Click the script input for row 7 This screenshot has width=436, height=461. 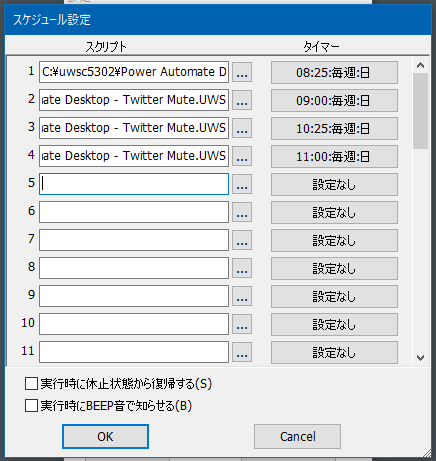tap(134, 240)
